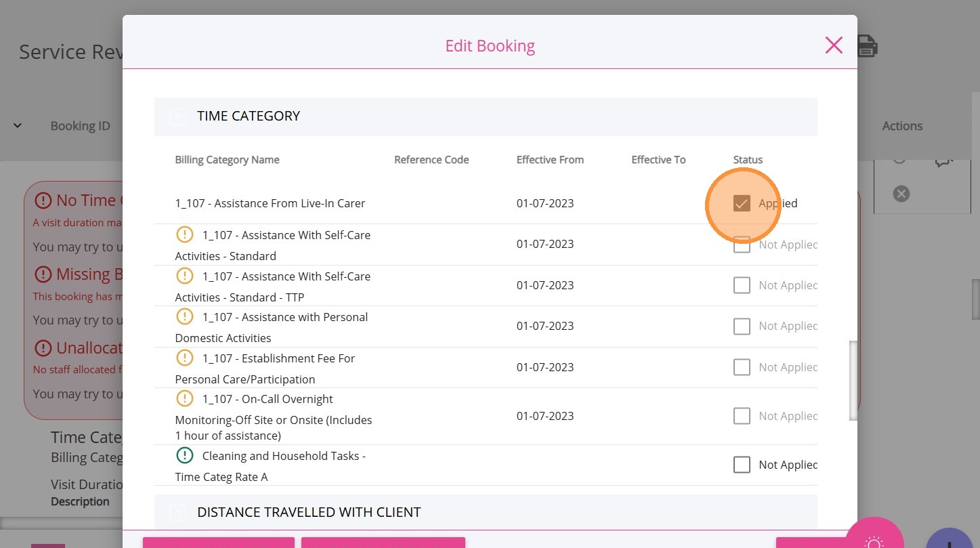The image size is (980, 548).
Task: Apply Establishment Fee For Personal Care checkbox
Action: point(742,367)
